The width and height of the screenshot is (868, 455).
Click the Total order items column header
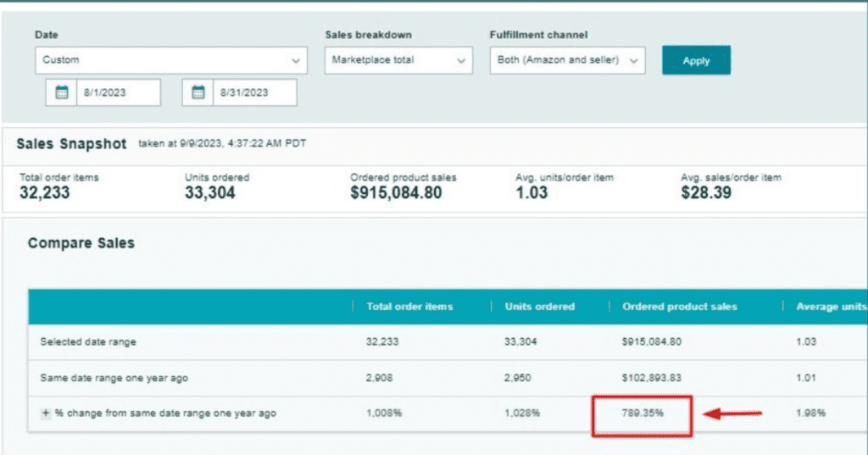click(409, 307)
